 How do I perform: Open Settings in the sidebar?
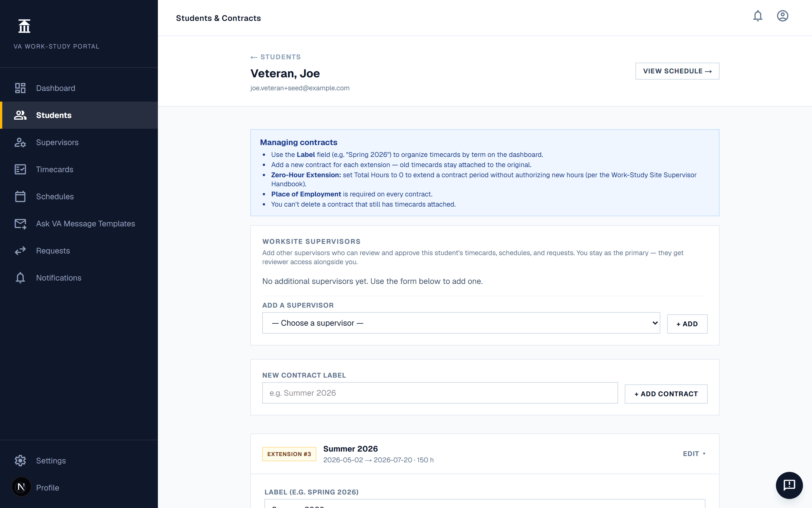[79, 461]
